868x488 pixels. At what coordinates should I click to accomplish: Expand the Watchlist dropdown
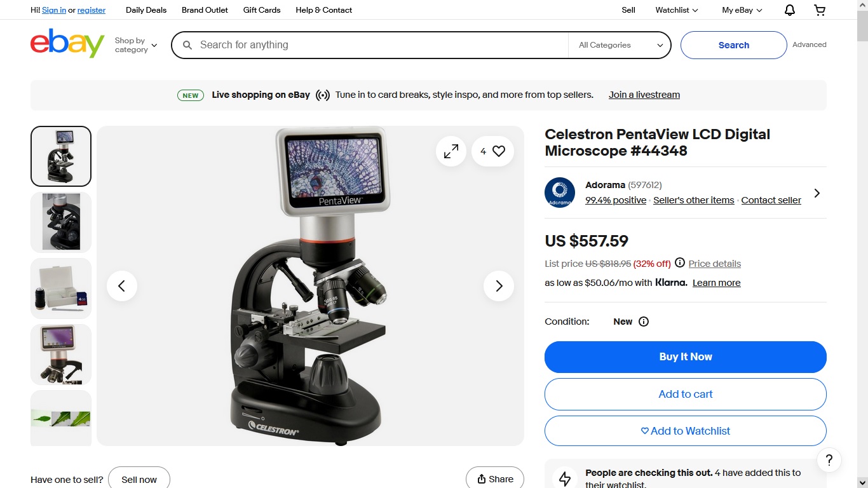[x=677, y=10]
